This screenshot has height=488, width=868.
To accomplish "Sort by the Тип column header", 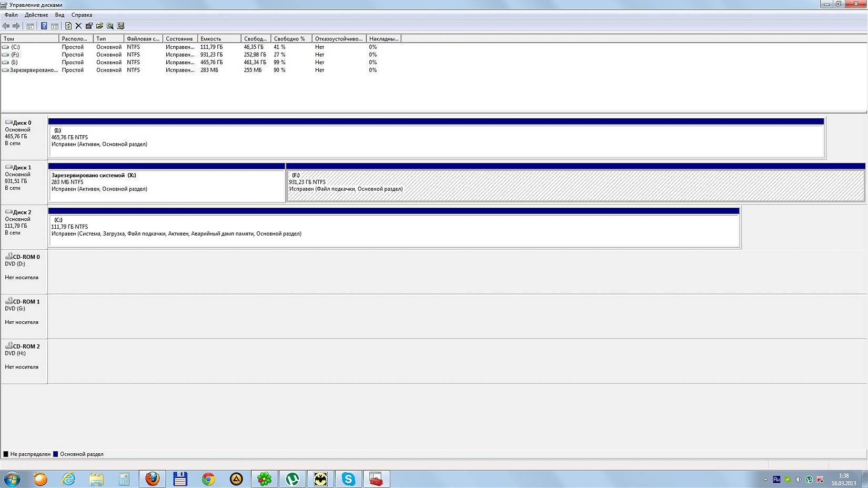I will pyautogui.click(x=109, y=38).
